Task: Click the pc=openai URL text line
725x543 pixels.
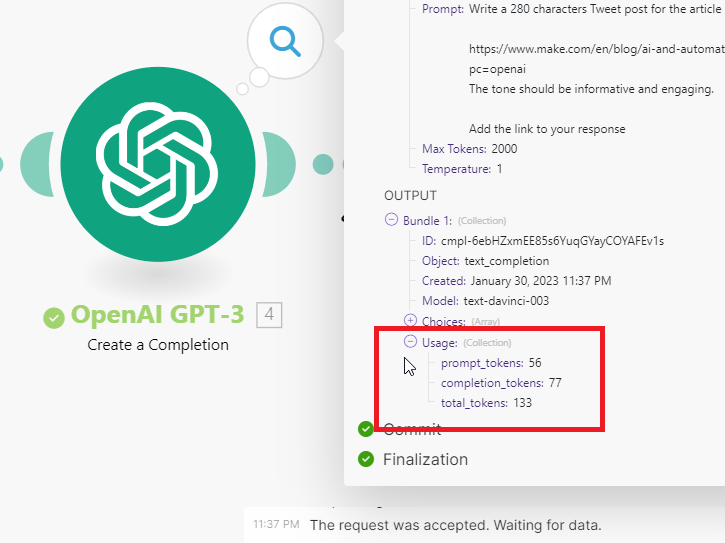Action: pos(498,69)
